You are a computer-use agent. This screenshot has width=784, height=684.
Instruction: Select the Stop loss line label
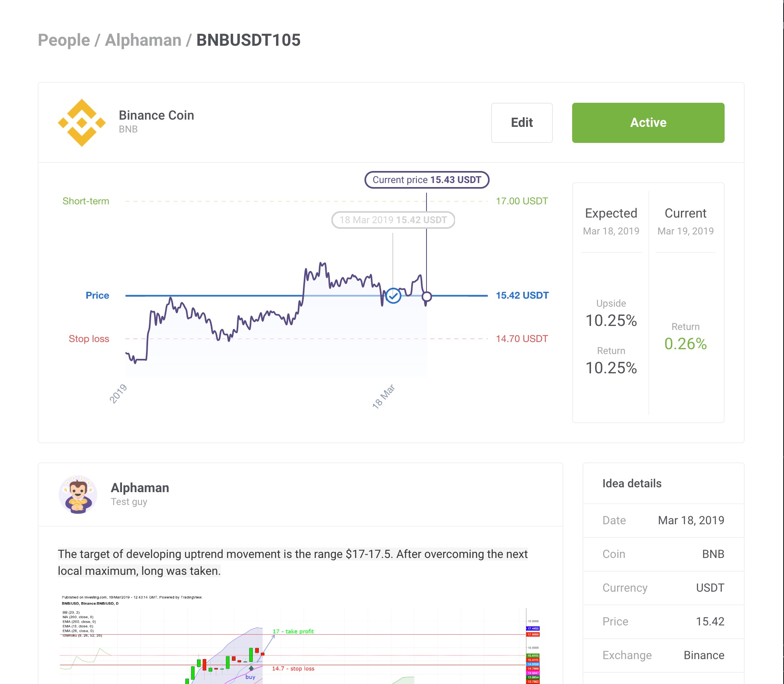[x=89, y=339]
